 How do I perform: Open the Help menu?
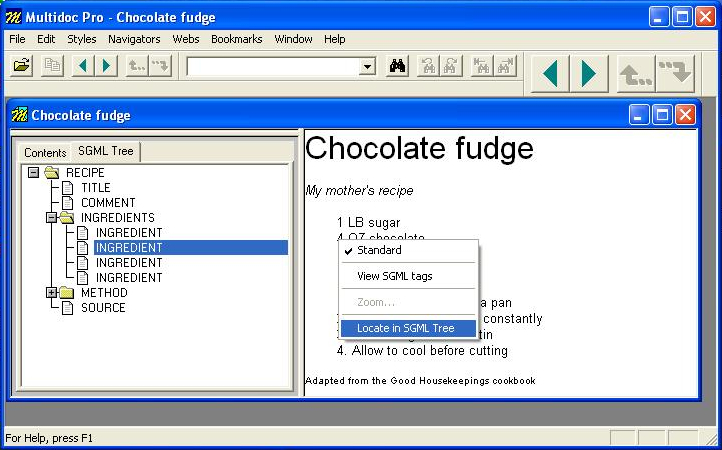tap(334, 39)
